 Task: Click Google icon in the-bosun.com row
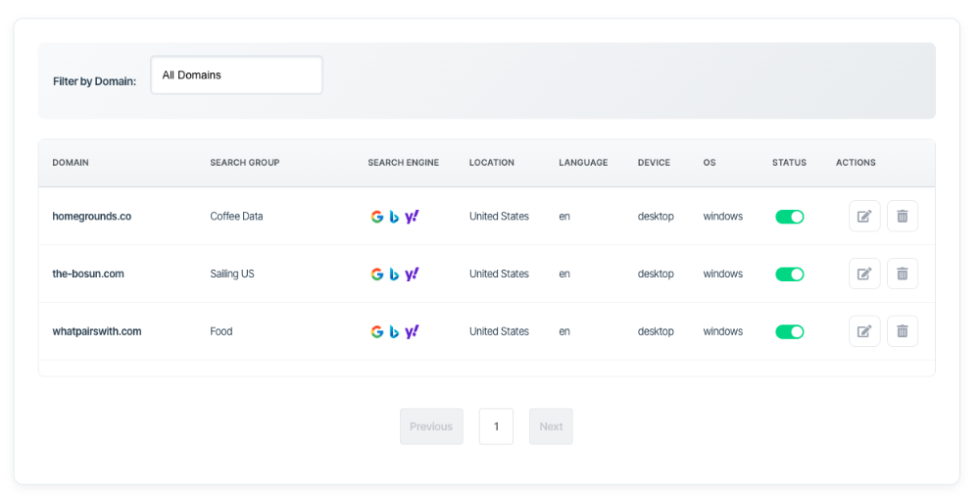point(377,274)
